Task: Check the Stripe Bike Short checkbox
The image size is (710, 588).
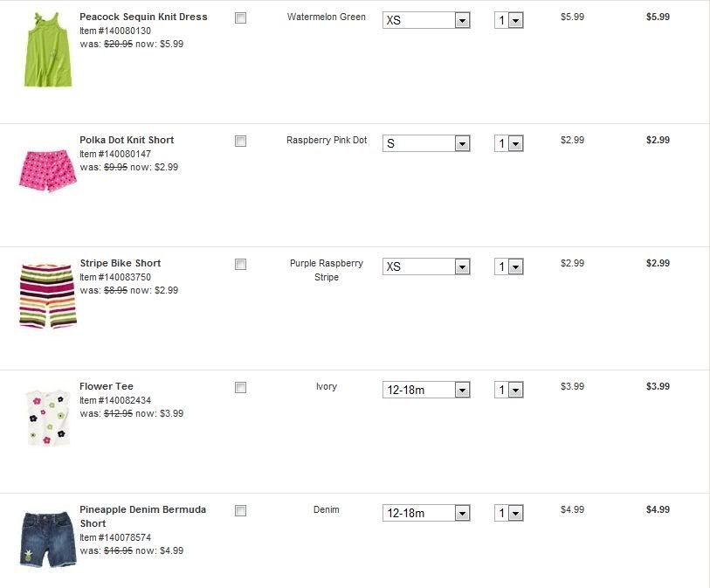Action: [x=241, y=264]
